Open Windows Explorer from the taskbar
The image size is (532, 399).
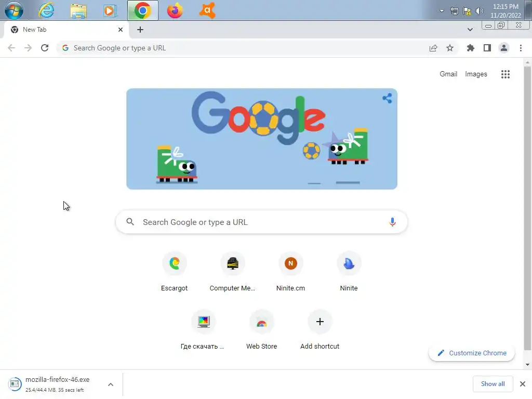tap(78, 10)
